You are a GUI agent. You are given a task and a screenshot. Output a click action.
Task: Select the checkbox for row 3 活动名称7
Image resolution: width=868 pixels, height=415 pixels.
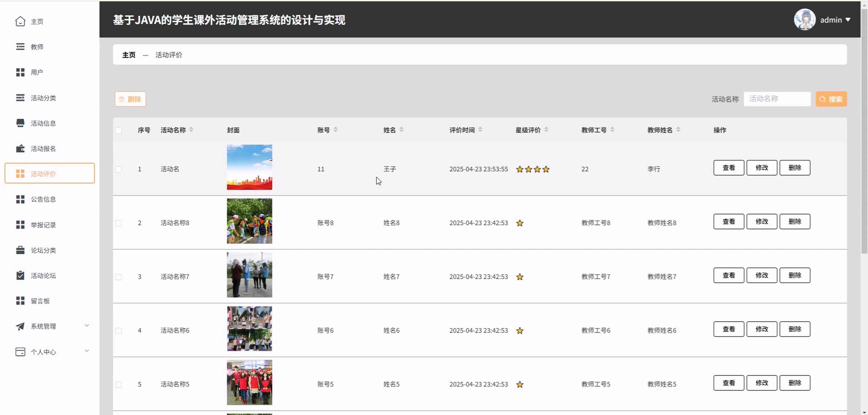(118, 277)
